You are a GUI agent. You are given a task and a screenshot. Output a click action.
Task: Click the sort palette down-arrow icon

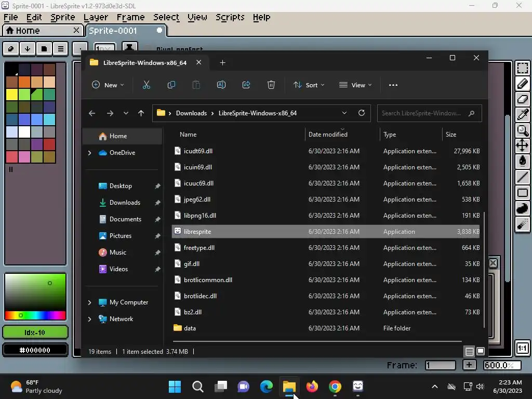coord(28,49)
